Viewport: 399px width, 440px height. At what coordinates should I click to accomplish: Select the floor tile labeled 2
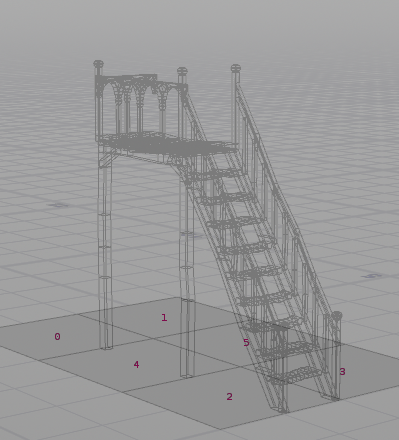229,397
